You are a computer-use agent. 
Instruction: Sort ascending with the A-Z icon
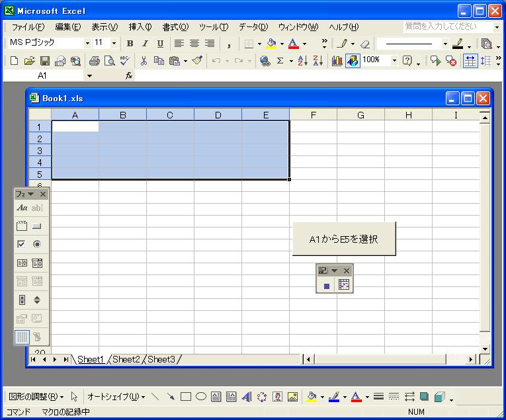tap(302, 60)
